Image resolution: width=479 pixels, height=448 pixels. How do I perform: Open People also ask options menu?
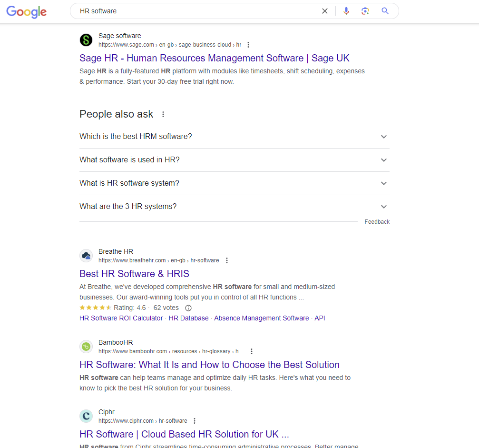pyautogui.click(x=163, y=114)
